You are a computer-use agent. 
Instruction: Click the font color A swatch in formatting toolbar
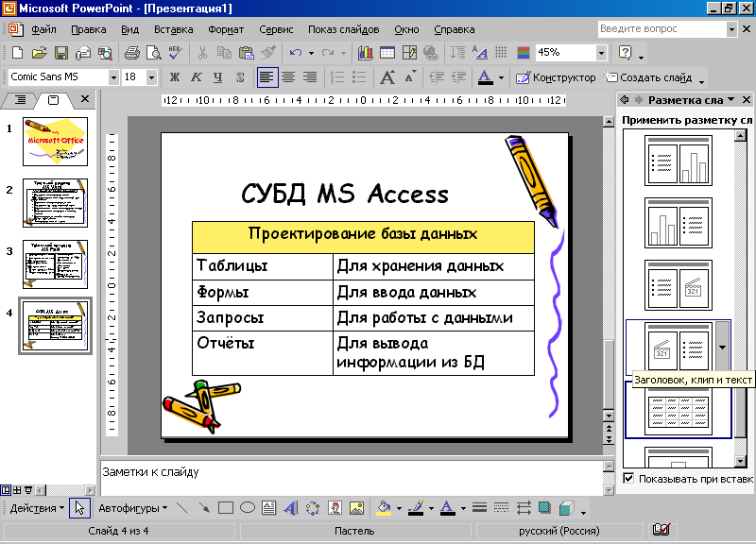[485, 77]
